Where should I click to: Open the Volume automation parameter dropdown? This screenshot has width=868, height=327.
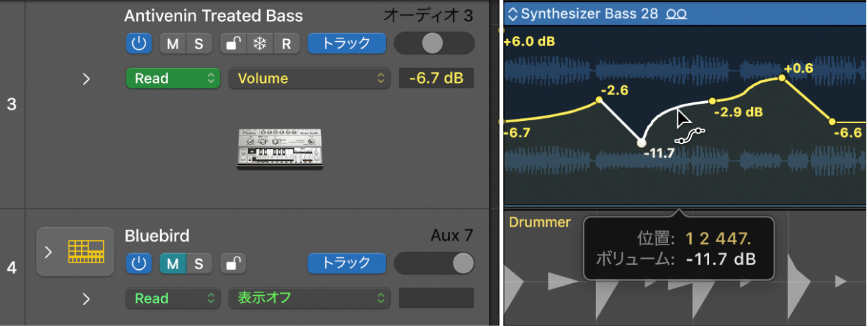tap(309, 78)
